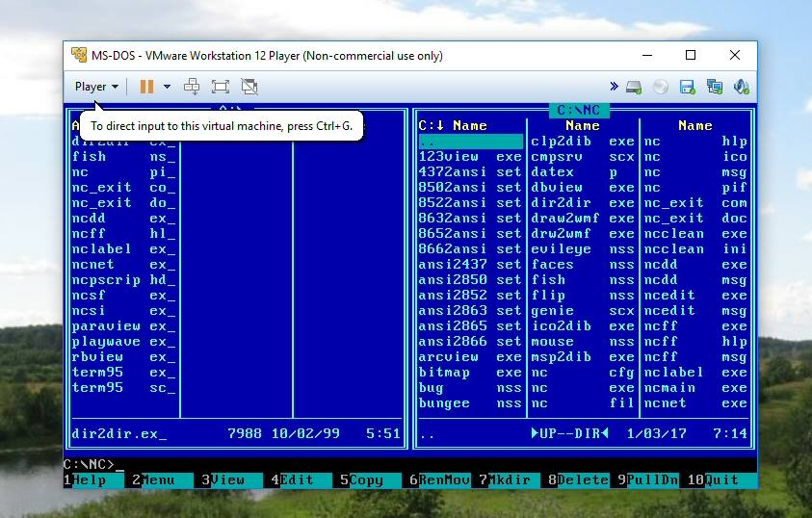The height and width of the screenshot is (518, 812).
Task: Select clp2dib exe file
Action: (x=583, y=142)
